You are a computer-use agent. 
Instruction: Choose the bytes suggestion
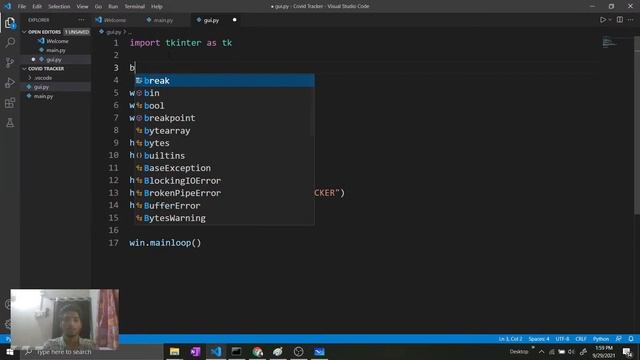click(224, 143)
